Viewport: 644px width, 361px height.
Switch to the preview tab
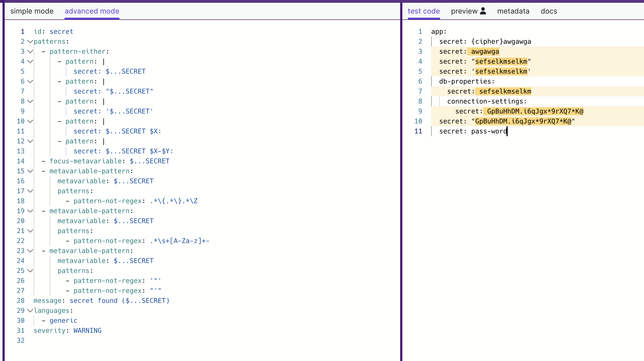pyautogui.click(x=465, y=11)
